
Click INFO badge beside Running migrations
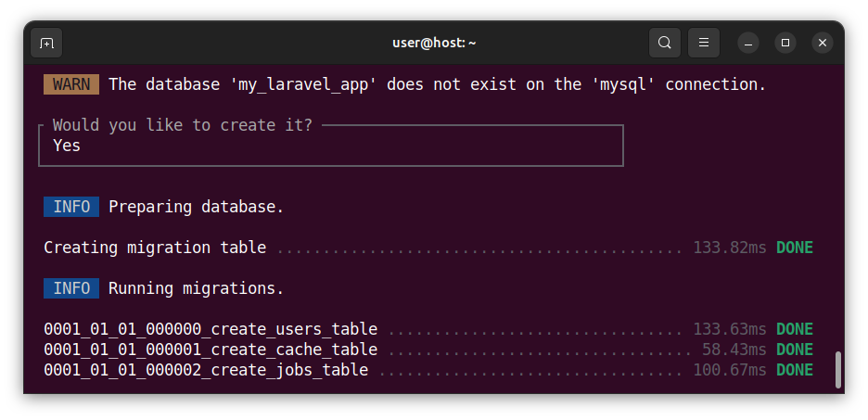[71, 288]
